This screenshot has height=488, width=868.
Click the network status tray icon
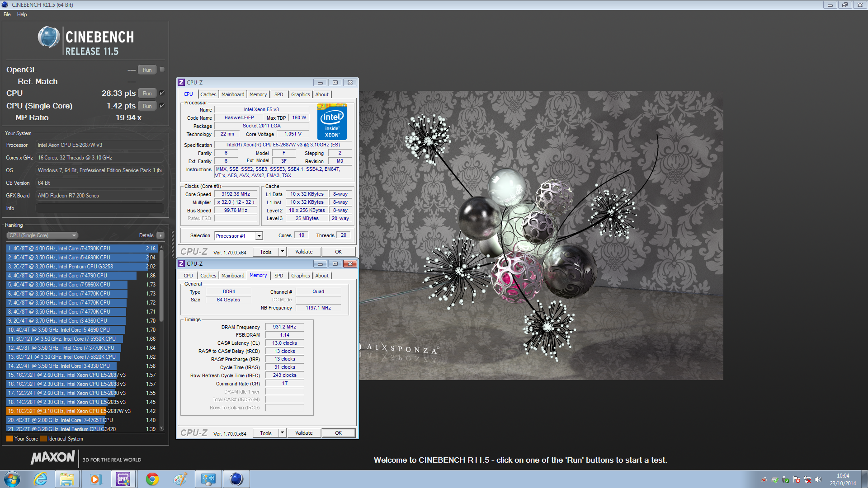[807, 480]
